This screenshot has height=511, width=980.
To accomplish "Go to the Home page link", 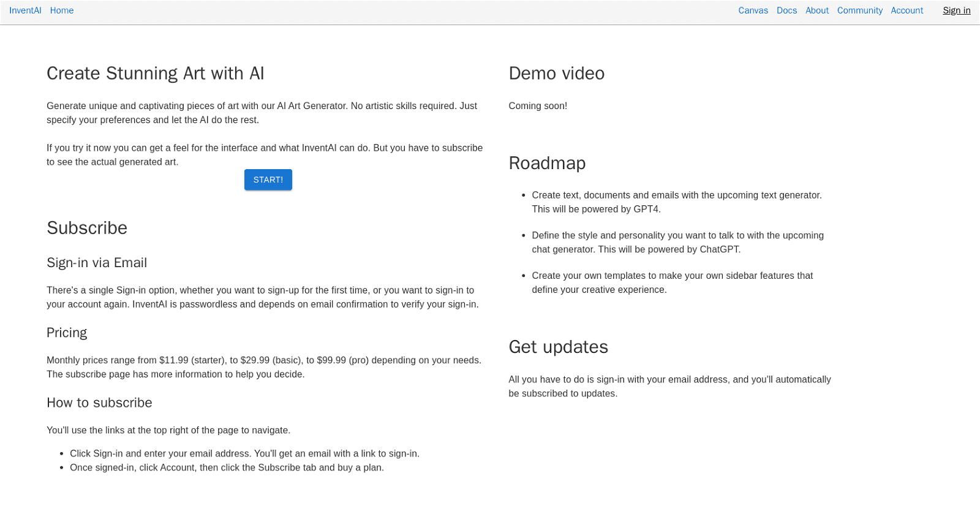I will pos(62,10).
